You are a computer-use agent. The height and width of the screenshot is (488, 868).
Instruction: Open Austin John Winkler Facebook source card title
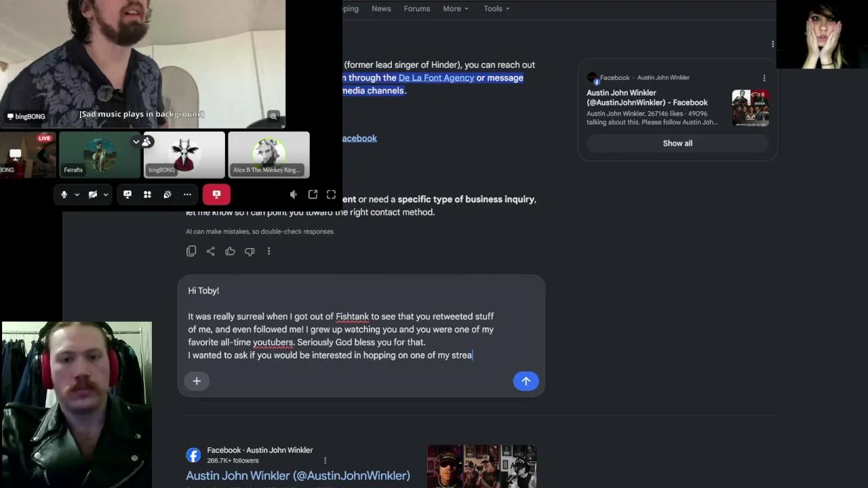click(647, 98)
